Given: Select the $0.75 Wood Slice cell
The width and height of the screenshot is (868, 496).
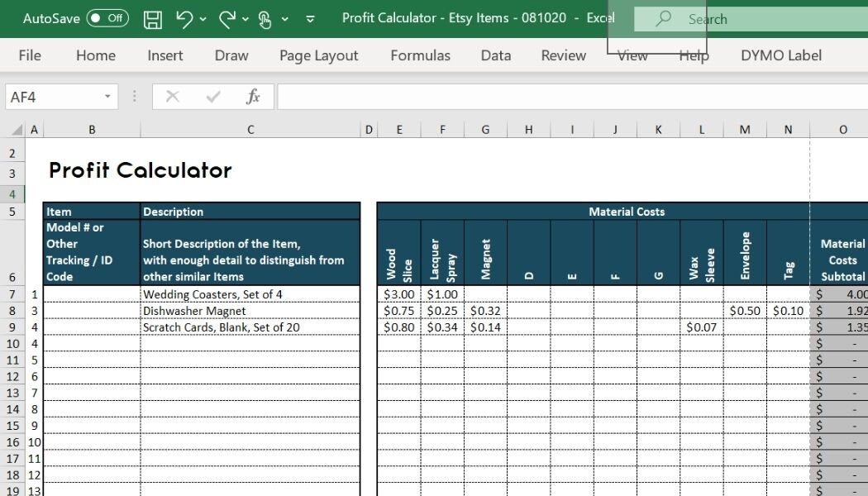Looking at the screenshot, I should tap(399, 311).
